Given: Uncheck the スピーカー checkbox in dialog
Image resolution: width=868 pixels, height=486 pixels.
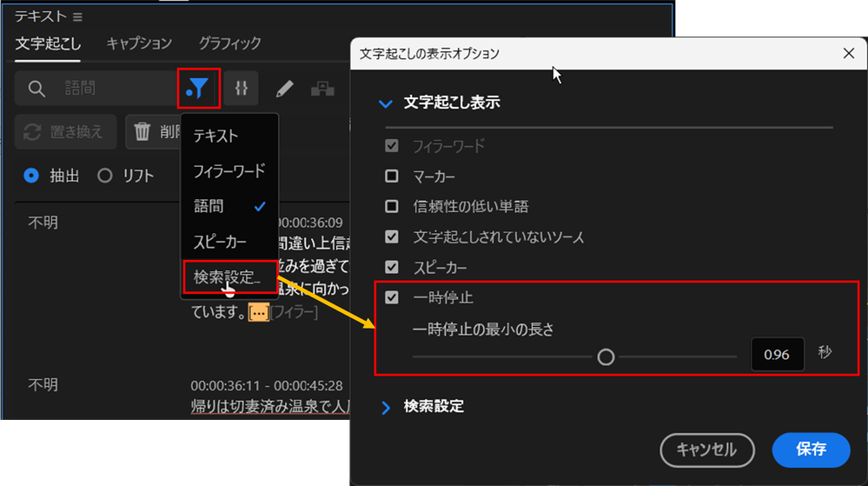Looking at the screenshot, I should (x=391, y=267).
